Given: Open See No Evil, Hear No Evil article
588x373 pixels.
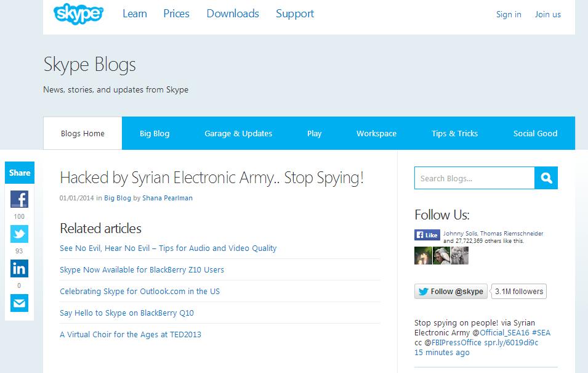Looking at the screenshot, I should click(x=168, y=248).
